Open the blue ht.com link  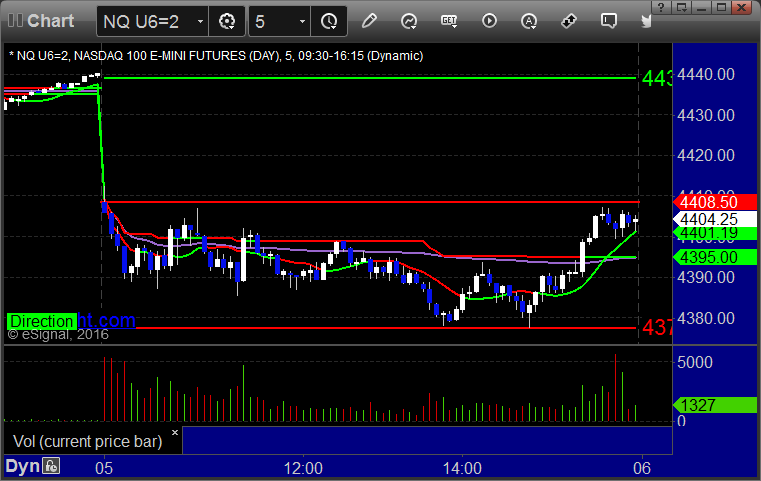pyautogui.click(x=106, y=320)
